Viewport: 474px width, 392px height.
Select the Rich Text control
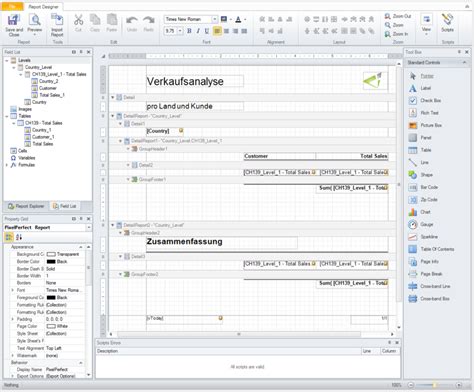[429, 113]
